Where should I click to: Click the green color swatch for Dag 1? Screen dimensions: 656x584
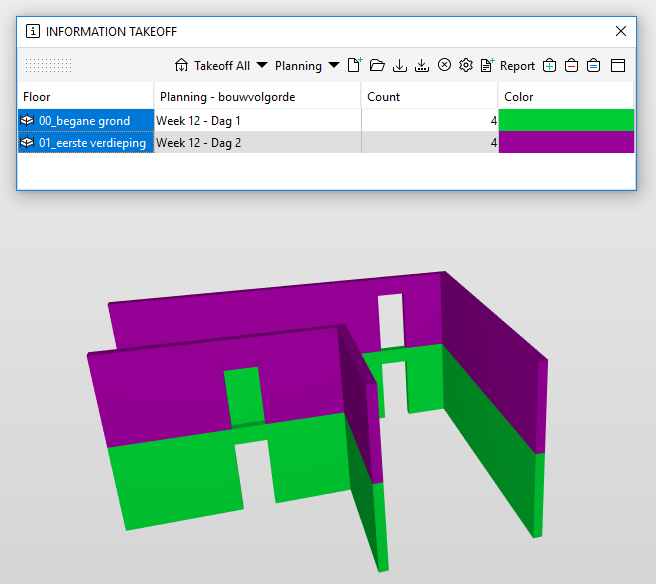pyautogui.click(x=566, y=121)
